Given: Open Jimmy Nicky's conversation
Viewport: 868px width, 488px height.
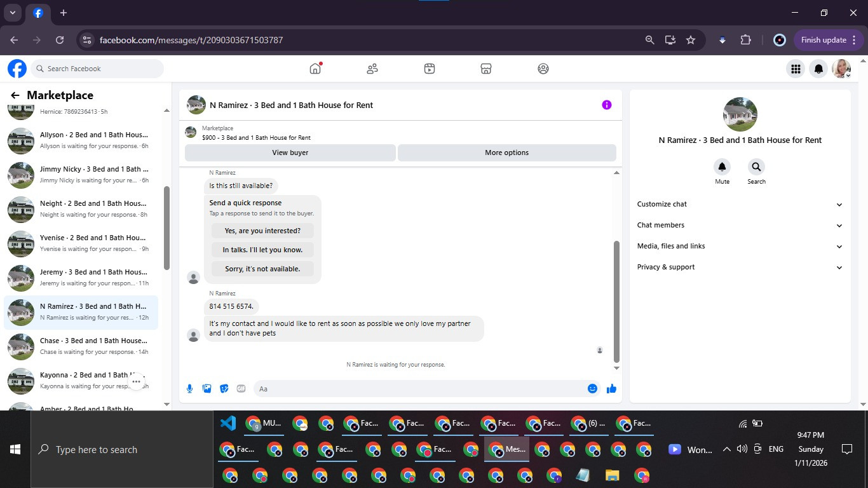Looking at the screenshot, I should click(81, 175).
